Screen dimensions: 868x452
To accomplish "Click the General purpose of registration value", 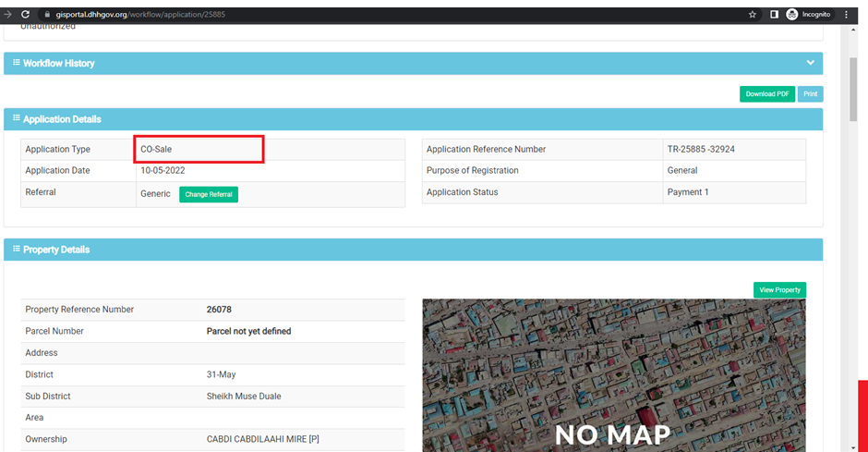I will point(682,171).
